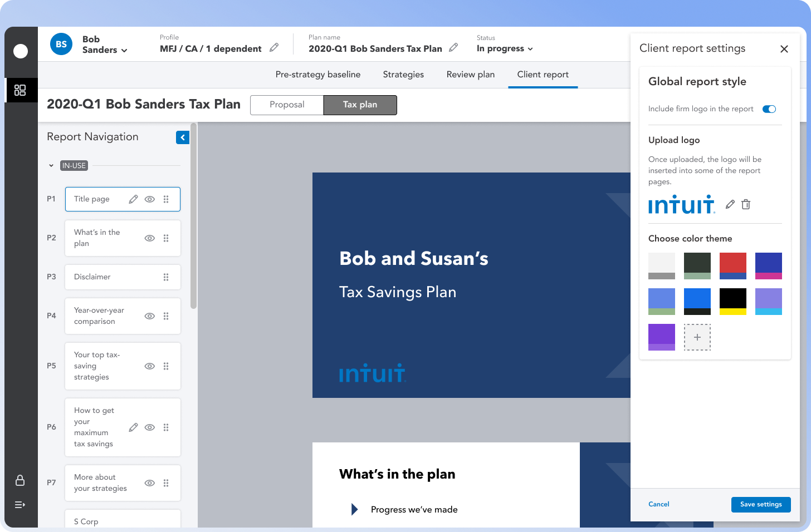Screen dimensions: 811x532
Task: Click the lock icon in sidebar
Action: point(20,480)
